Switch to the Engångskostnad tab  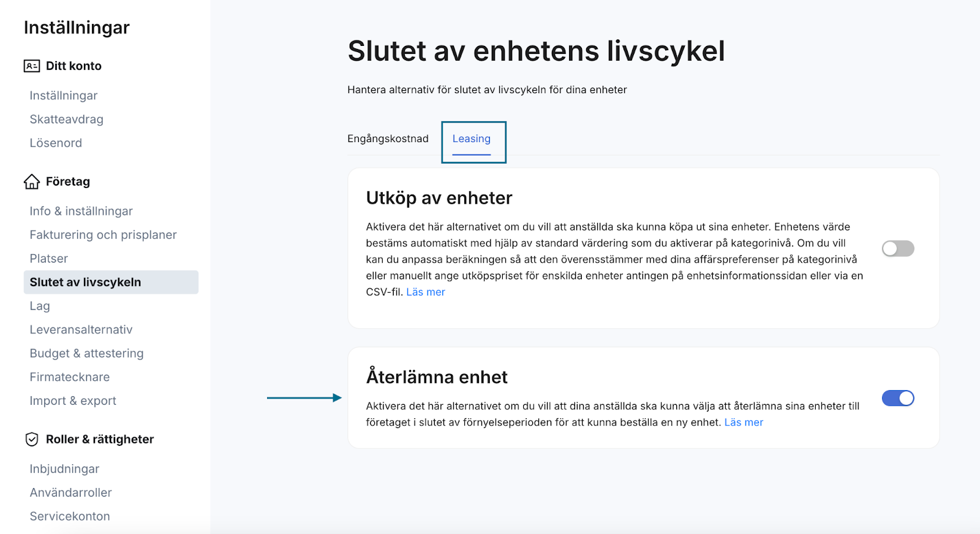[x=388, y=139]
